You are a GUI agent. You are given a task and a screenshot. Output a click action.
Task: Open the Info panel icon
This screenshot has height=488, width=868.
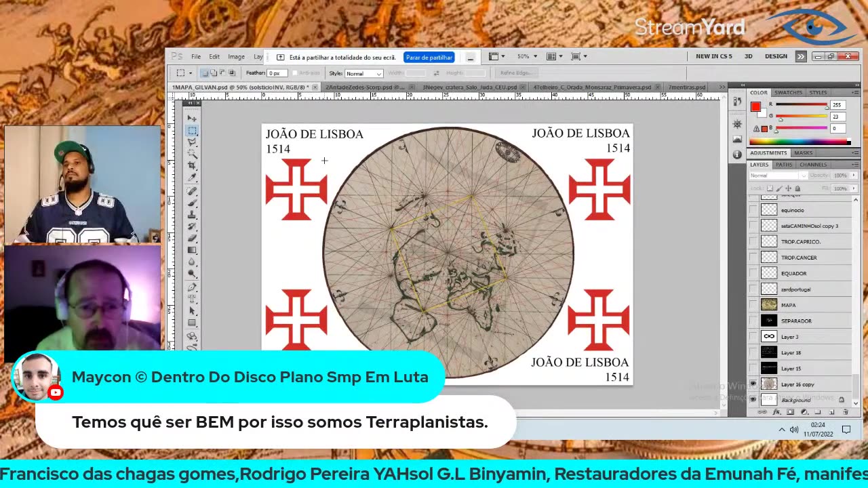coord(737,155)
